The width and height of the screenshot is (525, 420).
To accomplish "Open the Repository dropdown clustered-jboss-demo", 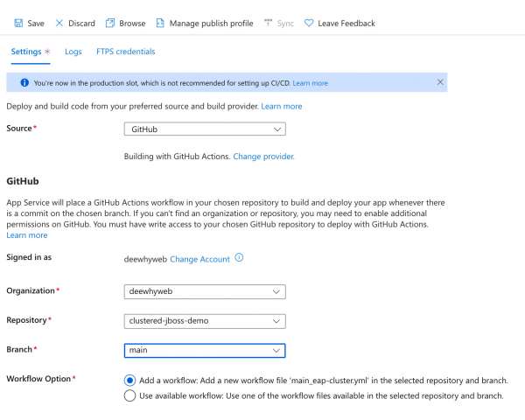I will pos(205,321).
